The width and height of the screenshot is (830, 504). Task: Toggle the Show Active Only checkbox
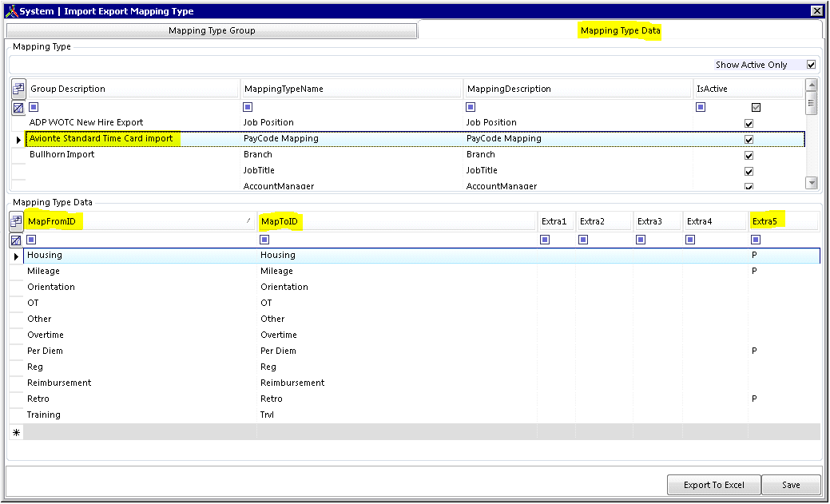(811, 65)
